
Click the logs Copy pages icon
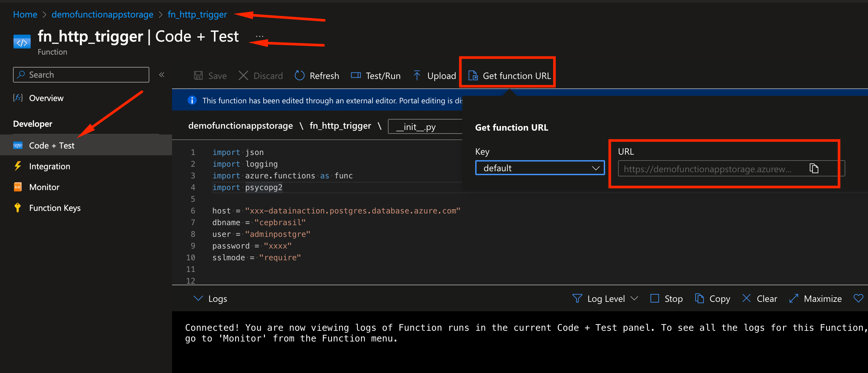point(699,299)
